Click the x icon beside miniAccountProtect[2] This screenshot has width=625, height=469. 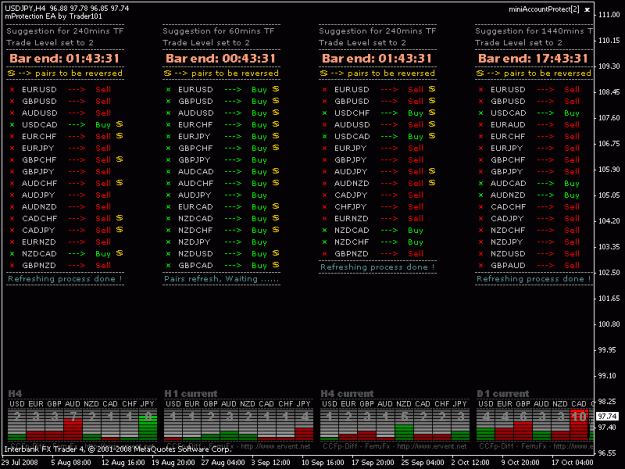pos(587,10)
